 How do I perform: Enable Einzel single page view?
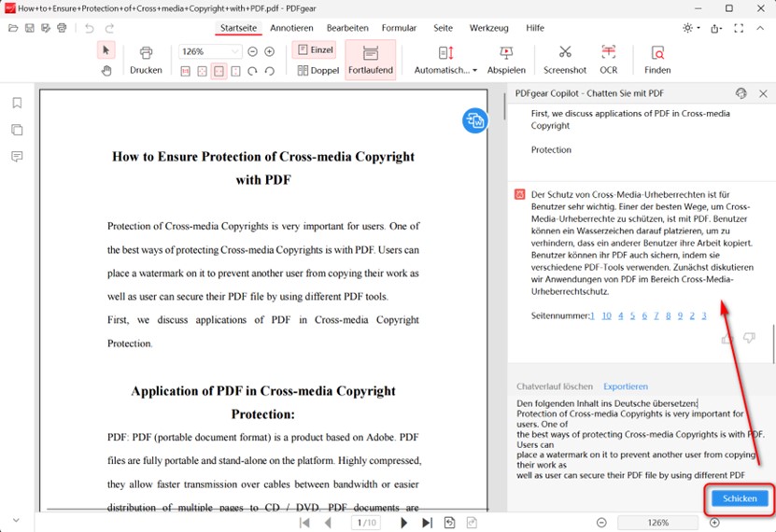(315, 50)
